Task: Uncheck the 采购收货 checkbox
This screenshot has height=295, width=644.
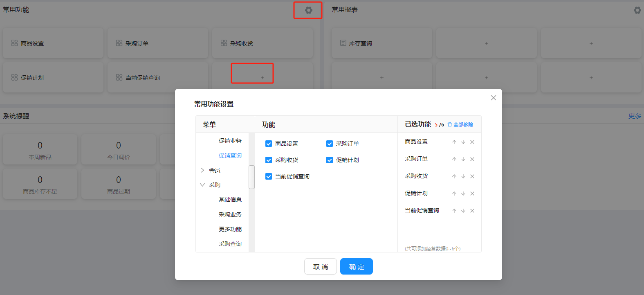Action: pos(269,160)
